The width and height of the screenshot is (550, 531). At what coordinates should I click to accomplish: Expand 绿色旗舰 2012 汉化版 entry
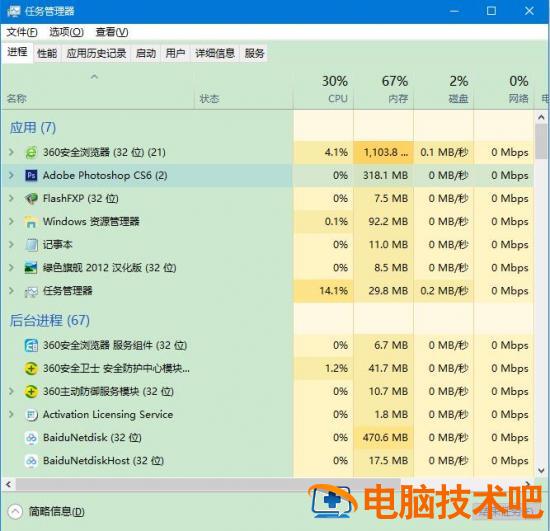[x=11, y=268]
